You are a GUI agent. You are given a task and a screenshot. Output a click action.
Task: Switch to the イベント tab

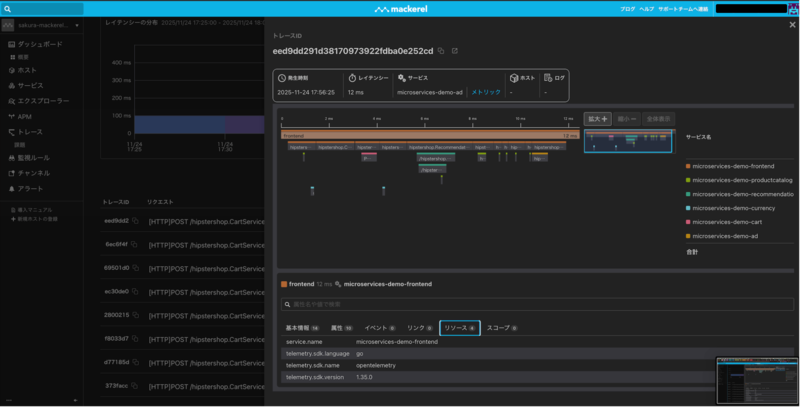point(380,328)
